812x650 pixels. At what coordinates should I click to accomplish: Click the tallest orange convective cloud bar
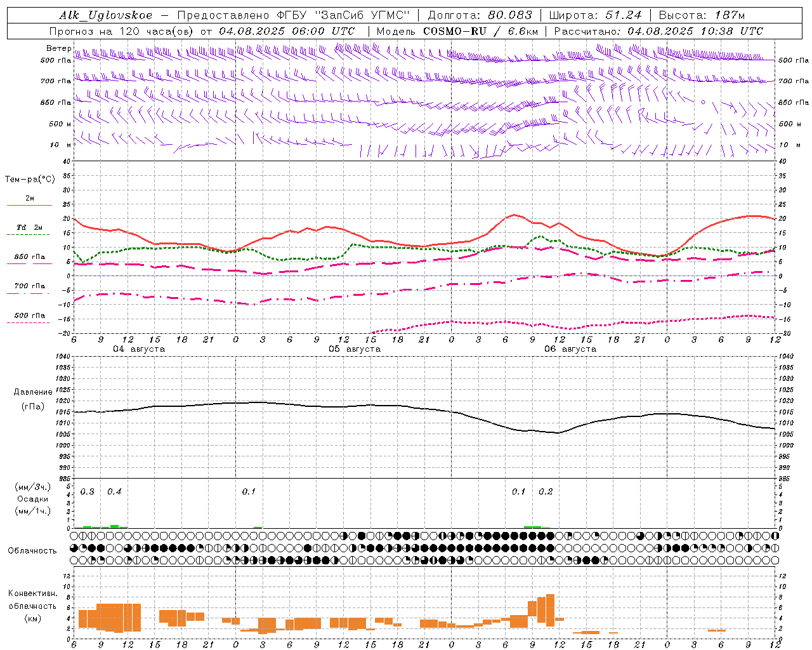tap(550, 611)
